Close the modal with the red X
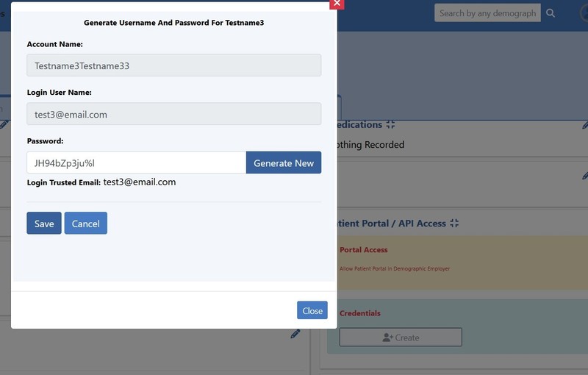The width and height of the screenshot is (588, 375). (337, 4)
